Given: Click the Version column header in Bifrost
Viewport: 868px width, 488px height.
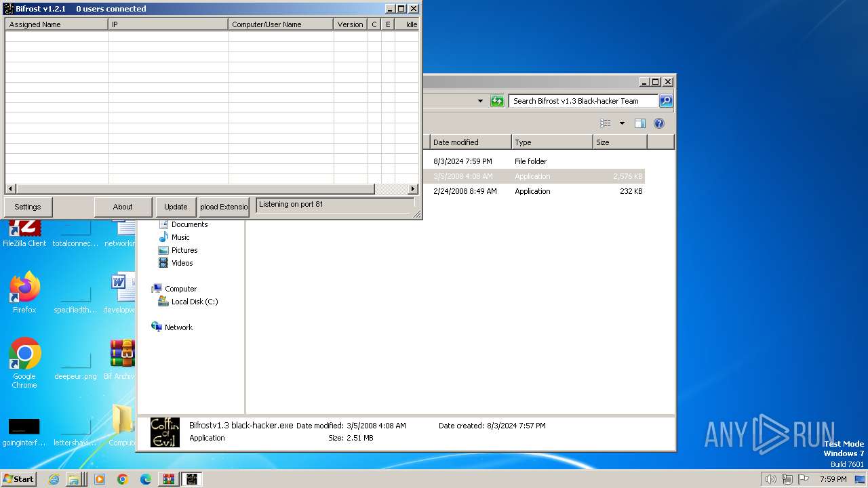Looking at the screenshot, I should click(351, 24).
